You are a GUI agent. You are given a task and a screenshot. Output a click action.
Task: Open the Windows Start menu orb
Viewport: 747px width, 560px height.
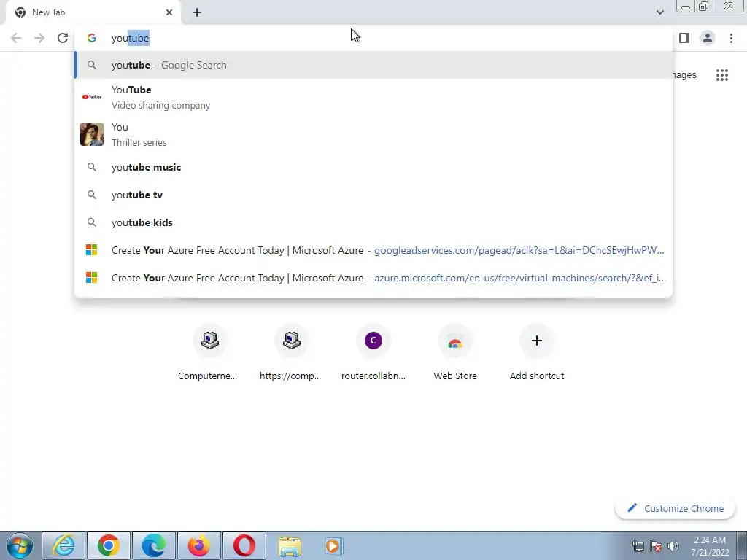point(20,545)
